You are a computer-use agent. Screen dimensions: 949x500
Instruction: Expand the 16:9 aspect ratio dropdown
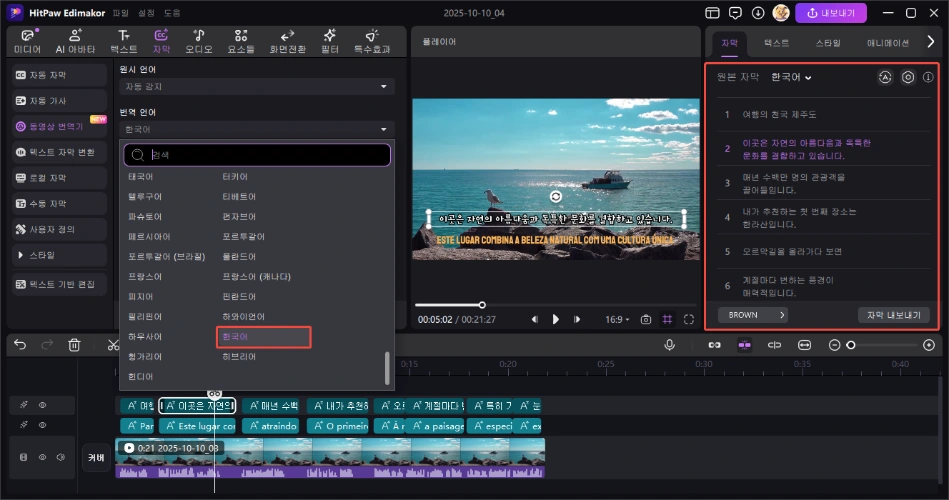616,319
